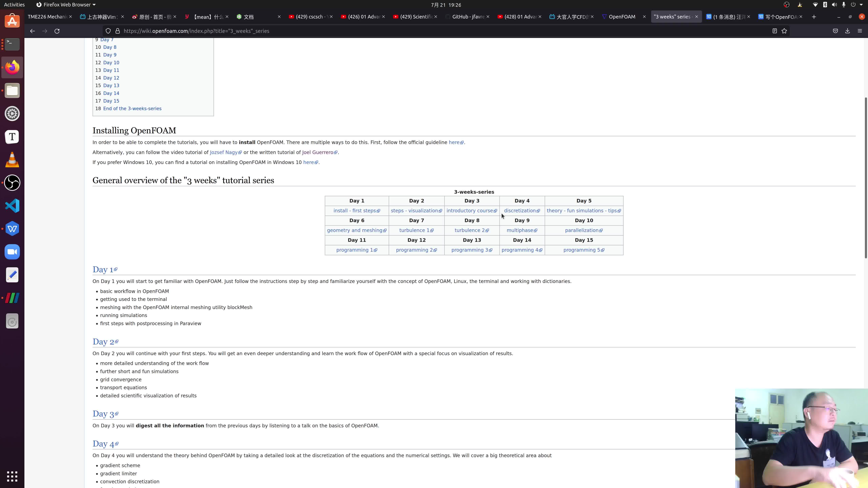Open the Day 4 section heading link
Screen dimensions: 868x488
click(105, 444)
